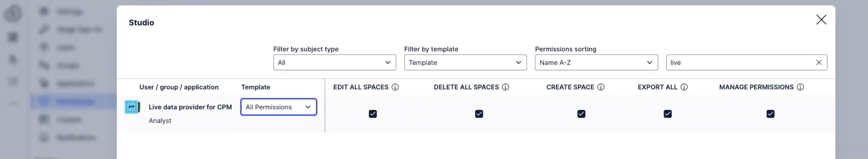Select Live data provider for CPM entry
This screenshot has width=868, height=159.
pyautogui.click(x=190, y=107)
